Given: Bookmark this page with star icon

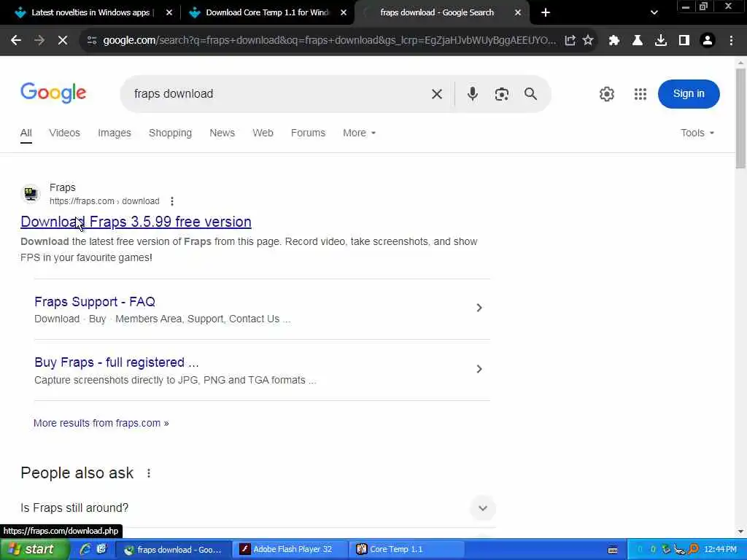Looking at the screenshot, I should point(588,41).
